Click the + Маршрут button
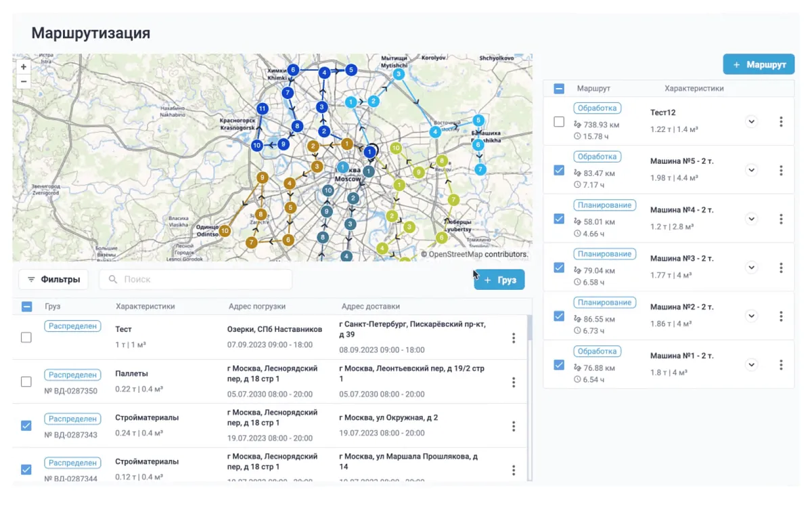 [759, 65]
